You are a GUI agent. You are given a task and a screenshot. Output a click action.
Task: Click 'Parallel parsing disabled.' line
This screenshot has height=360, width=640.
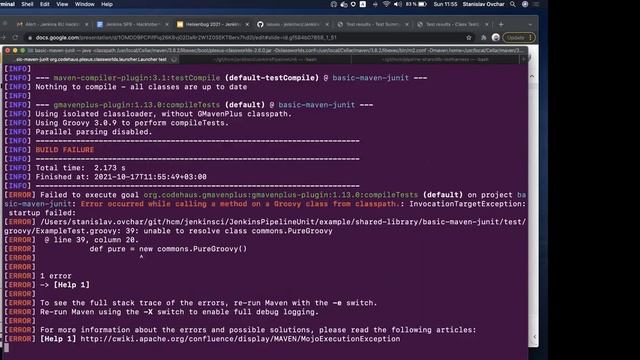[x=93, y=132]
